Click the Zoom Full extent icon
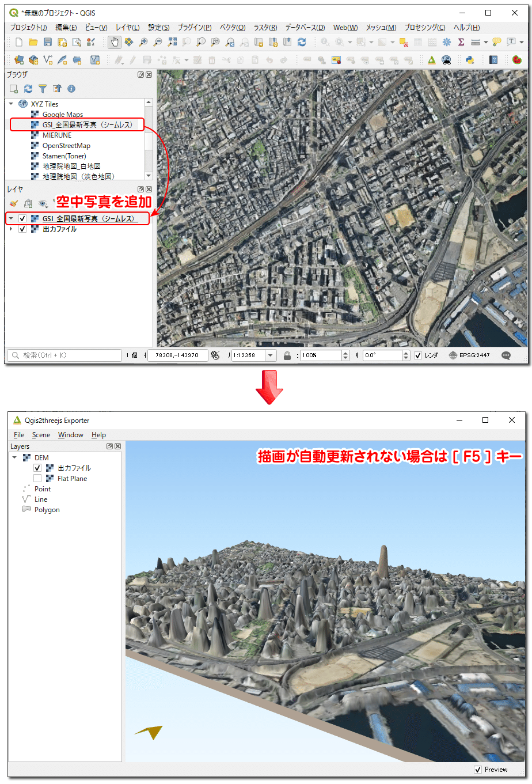This screenshot has width=532, height=784. pos(172,42)
